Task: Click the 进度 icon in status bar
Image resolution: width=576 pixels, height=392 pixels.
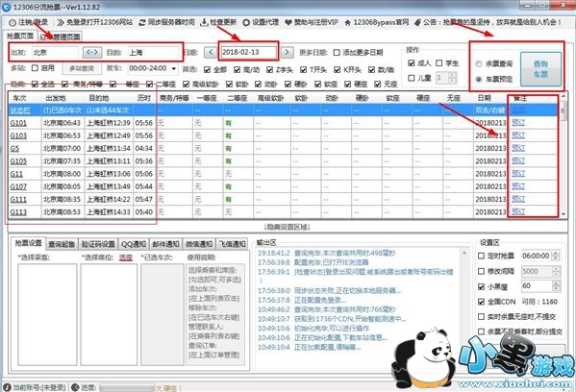Action: click(75, 387)
